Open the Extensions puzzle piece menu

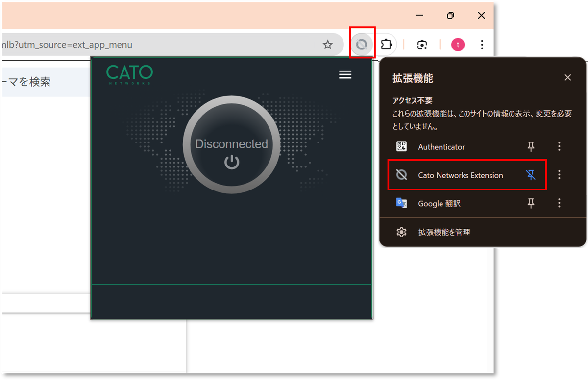pos(386,45)
